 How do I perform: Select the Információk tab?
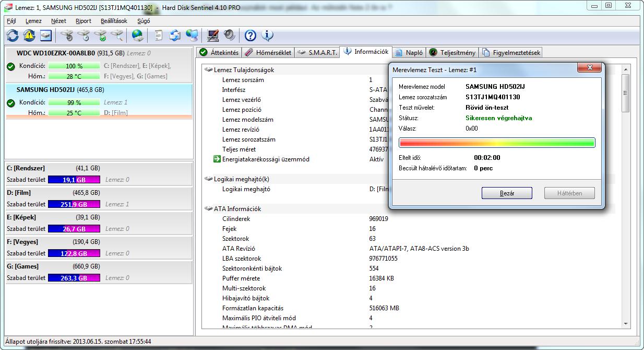[x=366, y=52]
